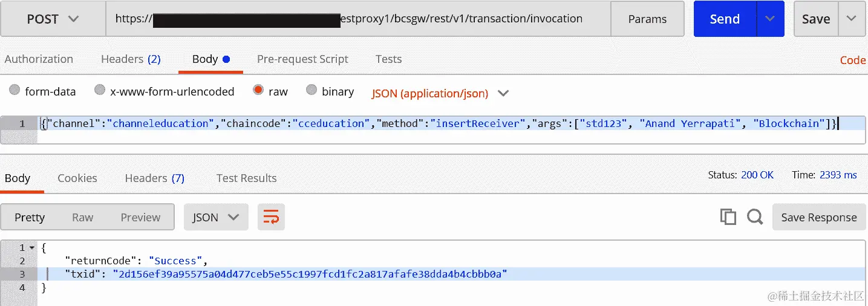The height and width of the screenshot is (306, 868).
Task: Switch response view to Raw
Action: tap(83, 217)
